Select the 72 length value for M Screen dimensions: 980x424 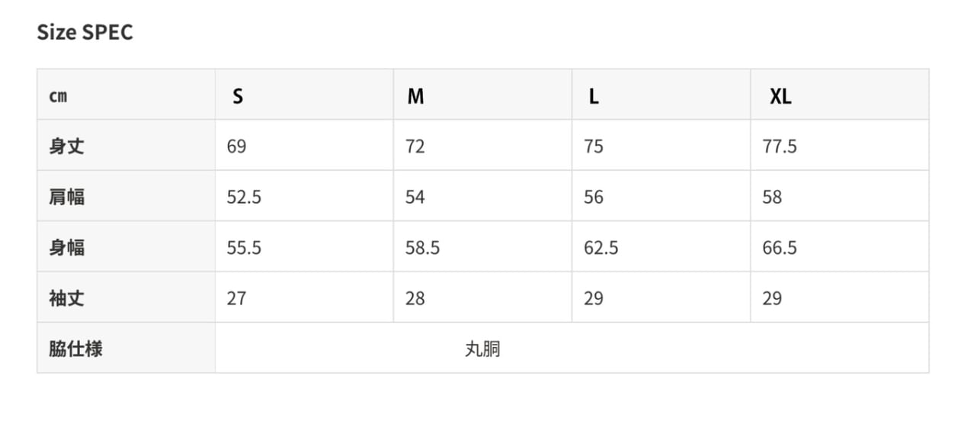pos(415,146)
